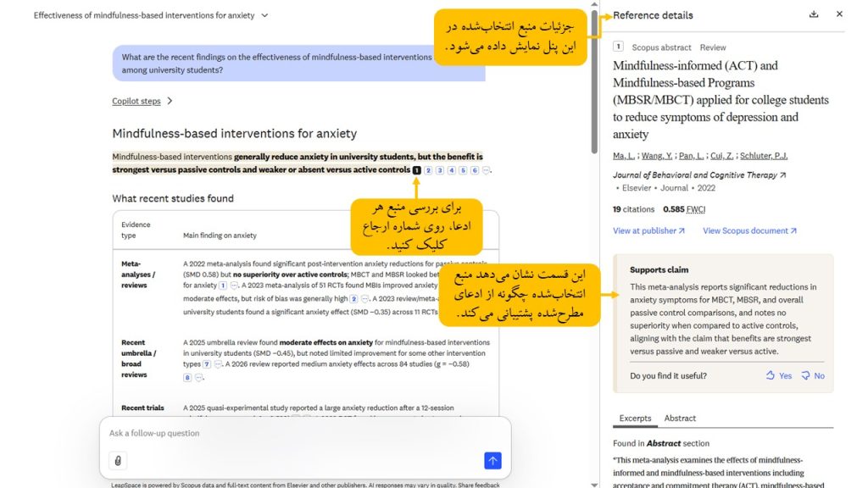Click the '19 citations' count
This screenshot has height=488, width=868.
[x=633, y=209]
